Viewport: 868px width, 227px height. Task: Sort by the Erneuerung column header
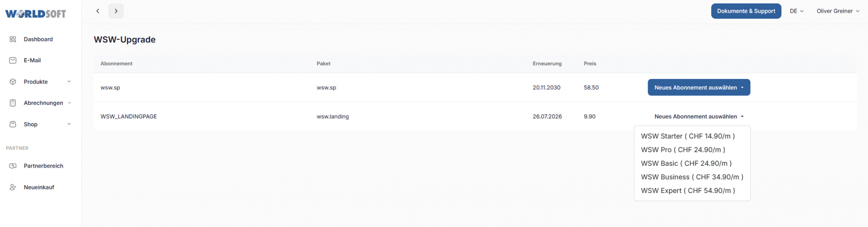click(x=547, y=64)
